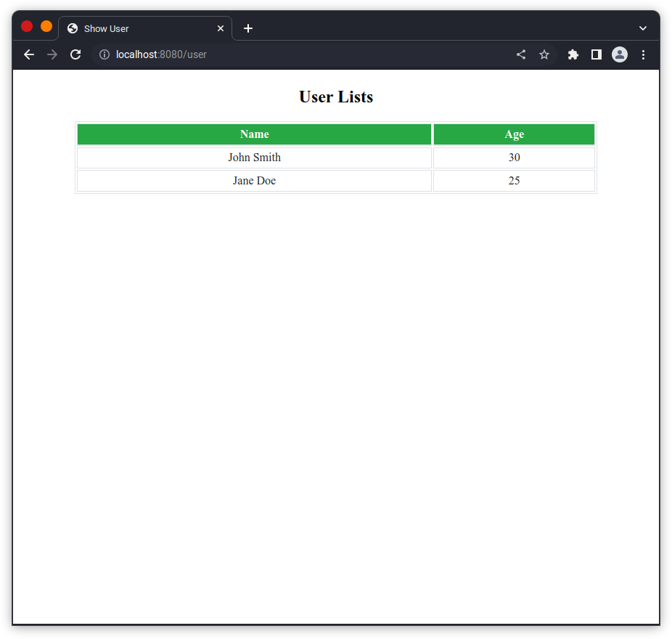Click the green Name column header
Image resolution: width=672 pixels, height=639 pixels.
pos(254,134)
